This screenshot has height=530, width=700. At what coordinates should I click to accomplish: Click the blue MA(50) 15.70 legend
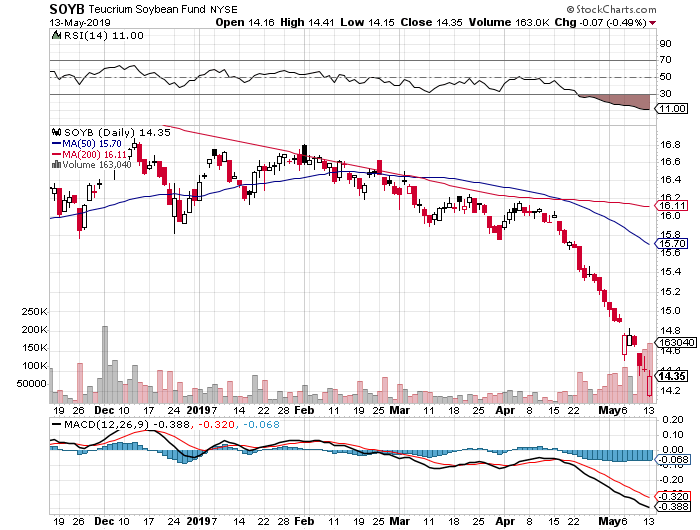pos(87,144)
